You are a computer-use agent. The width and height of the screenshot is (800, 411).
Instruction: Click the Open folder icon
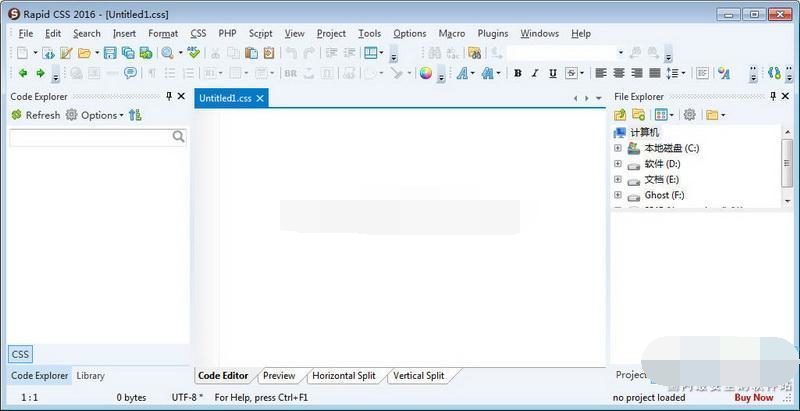coord(84,53)
